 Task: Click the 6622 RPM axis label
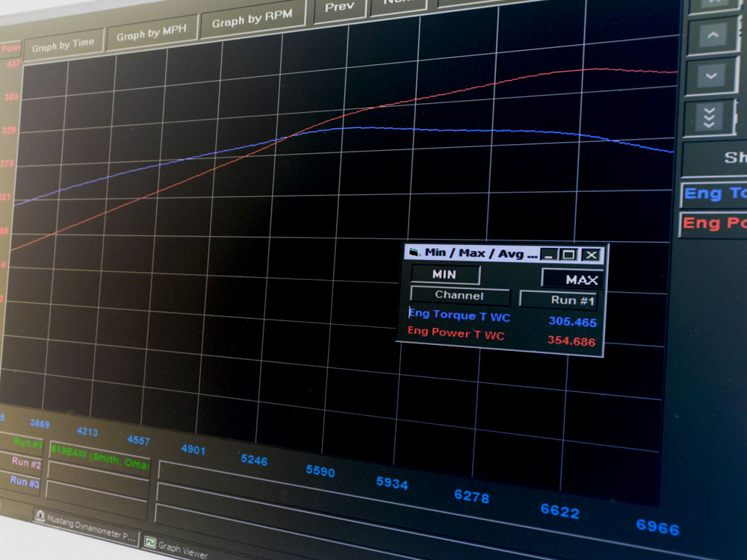click(560, 511)
